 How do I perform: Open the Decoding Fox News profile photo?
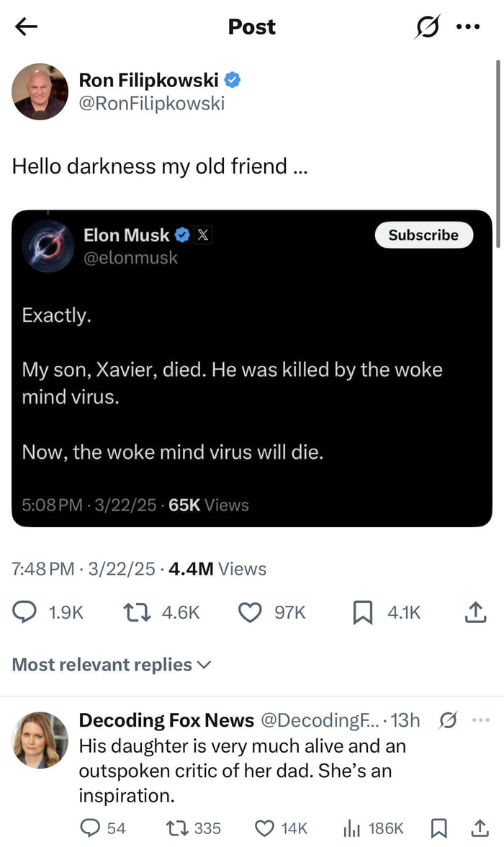click(x=40, y=740)
